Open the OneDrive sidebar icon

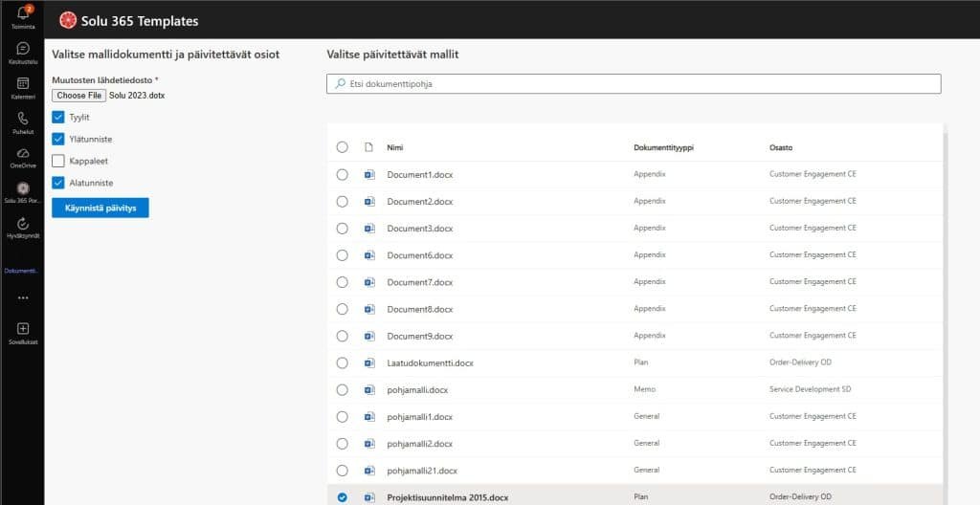(x=23, y=153)
